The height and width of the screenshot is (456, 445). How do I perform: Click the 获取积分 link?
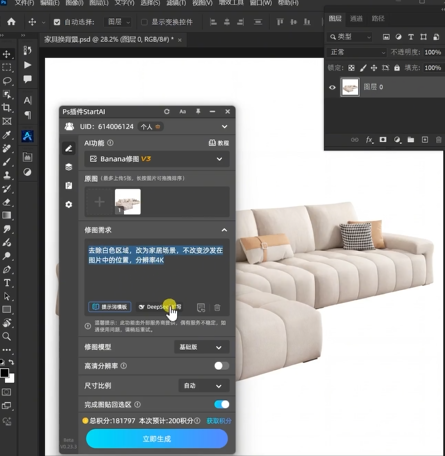pos(219,421)
